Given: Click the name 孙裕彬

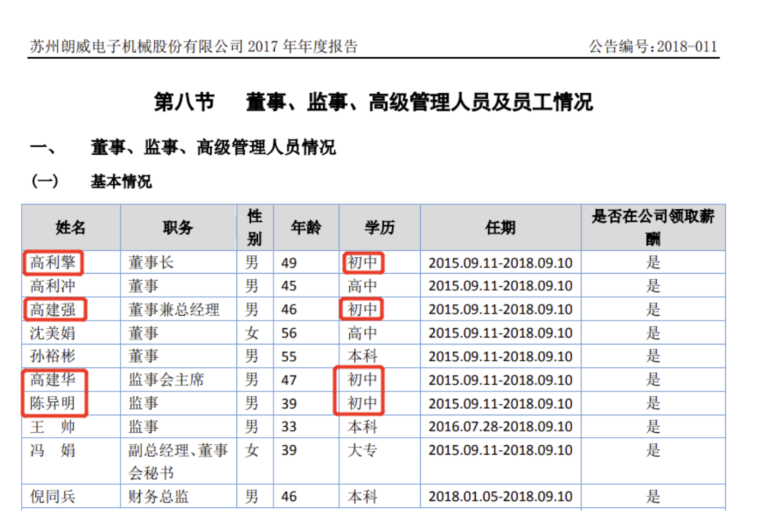Looking at the screenshot, I should click(53, 356).
